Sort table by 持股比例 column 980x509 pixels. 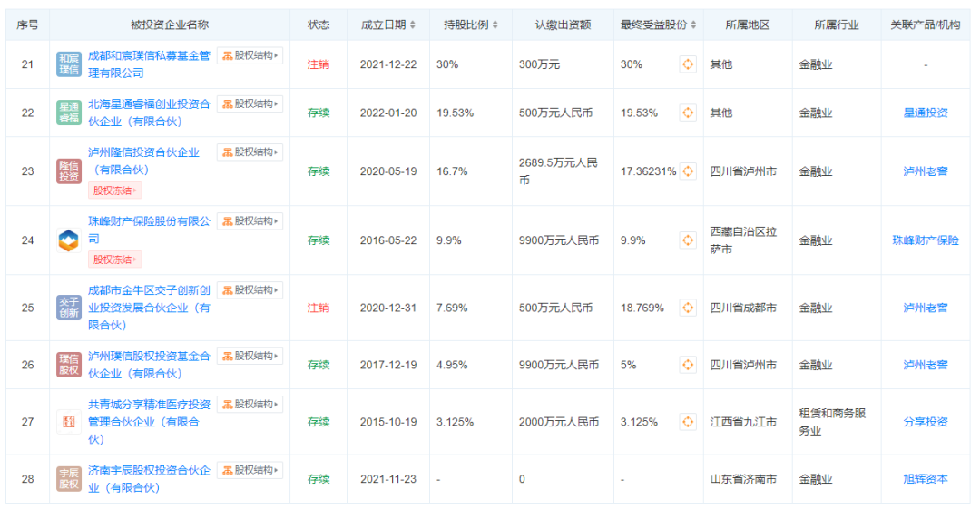pos(469,24)
